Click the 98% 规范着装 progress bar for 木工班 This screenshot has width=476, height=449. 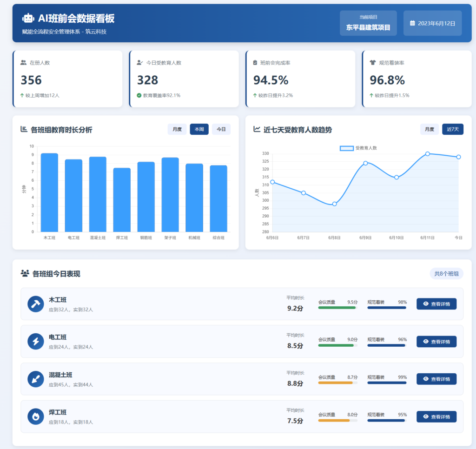[x=386, y=308]
